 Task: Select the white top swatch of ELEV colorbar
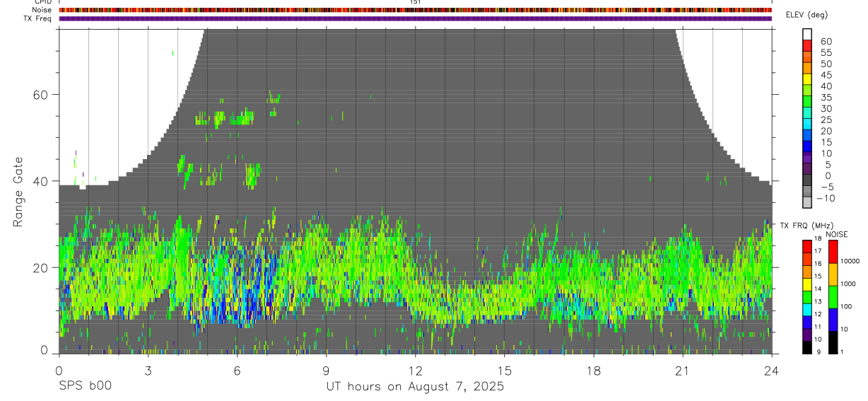pos(807,34)
